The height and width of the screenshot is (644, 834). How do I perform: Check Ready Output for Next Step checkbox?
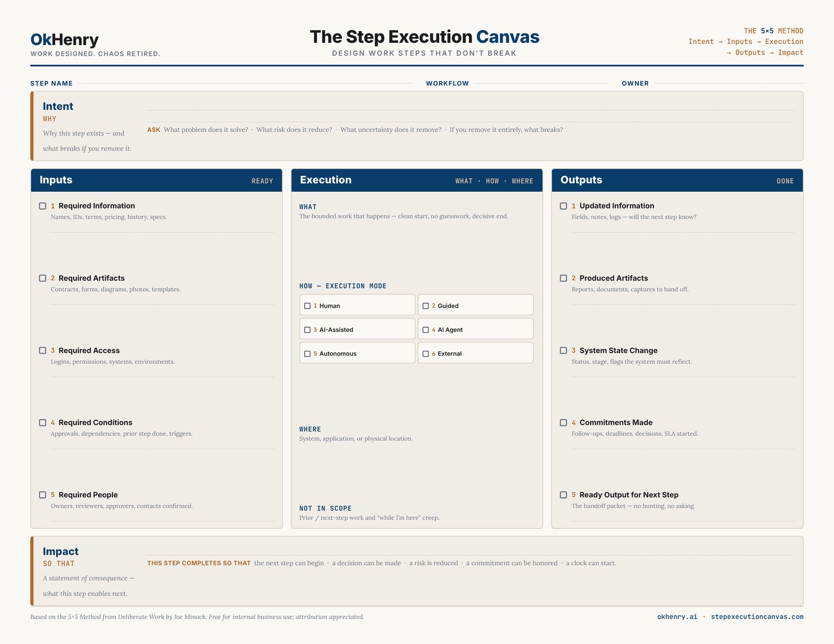(564, 495)
